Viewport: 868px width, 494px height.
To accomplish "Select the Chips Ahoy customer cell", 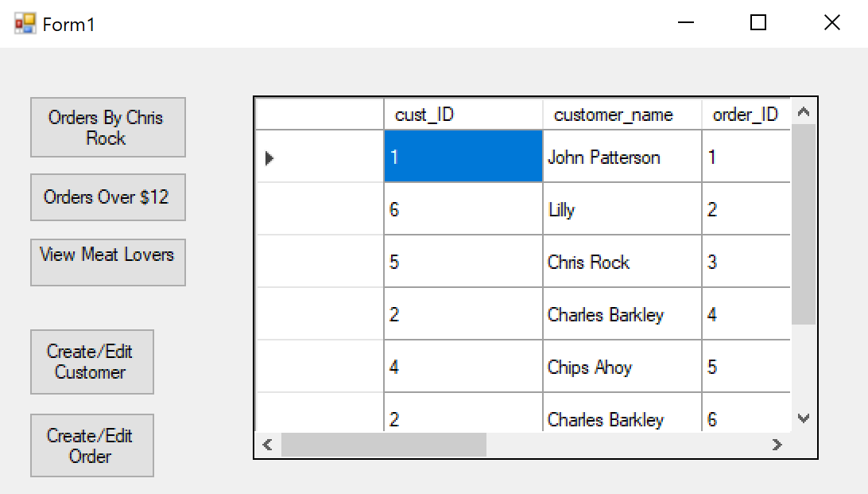I will point(622,368).
